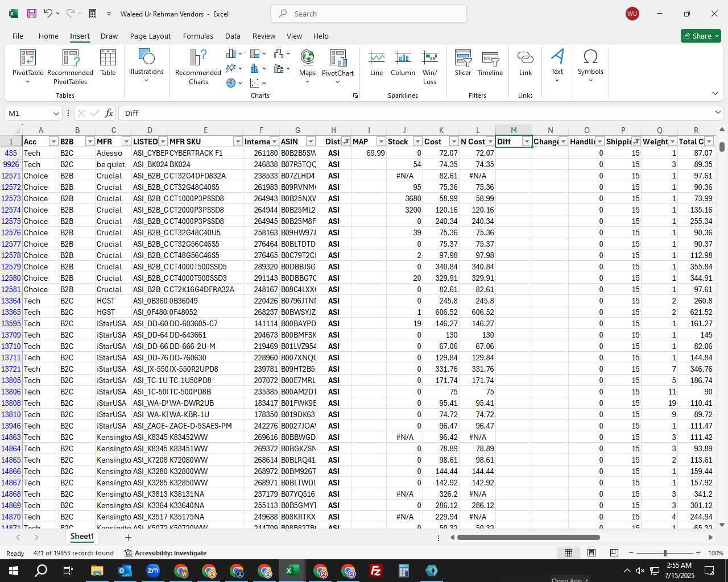Click the insert function fx button
The height and width of the screenshot is (582, 728).
click(109, 113)
